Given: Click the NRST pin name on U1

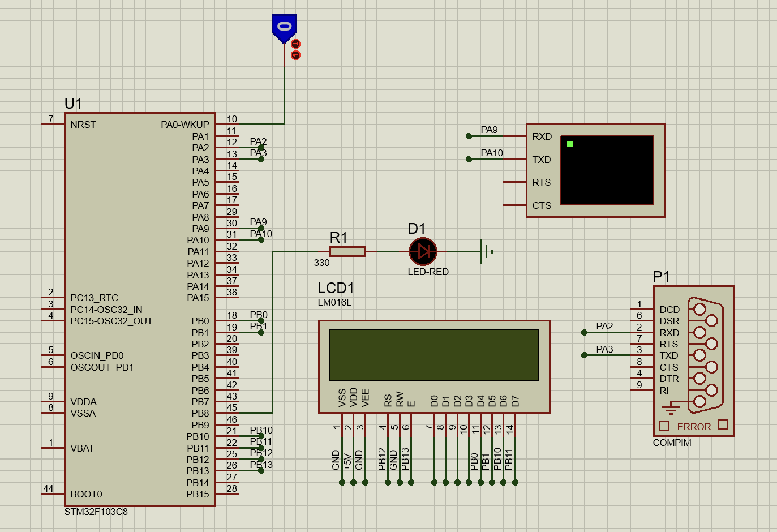Looking at the screenshot, I should pos(83,125).
